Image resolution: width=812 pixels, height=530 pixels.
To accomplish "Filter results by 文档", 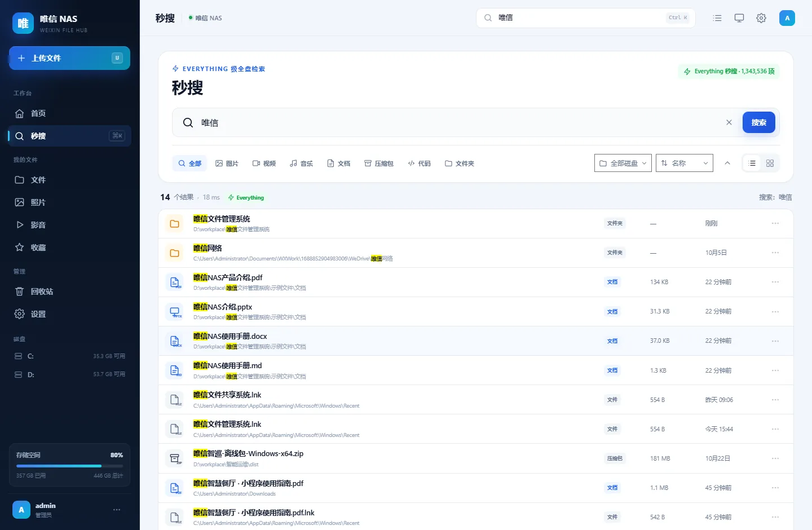I will (338, 164).
